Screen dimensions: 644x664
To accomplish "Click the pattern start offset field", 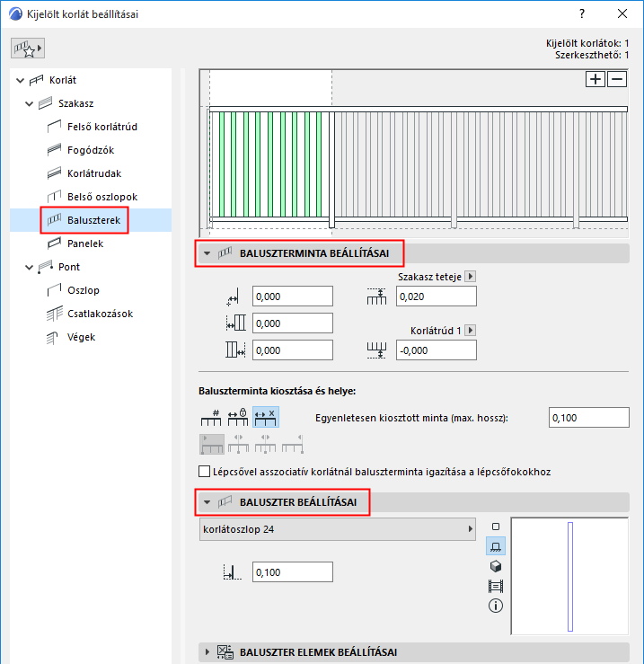I will 293,323.
